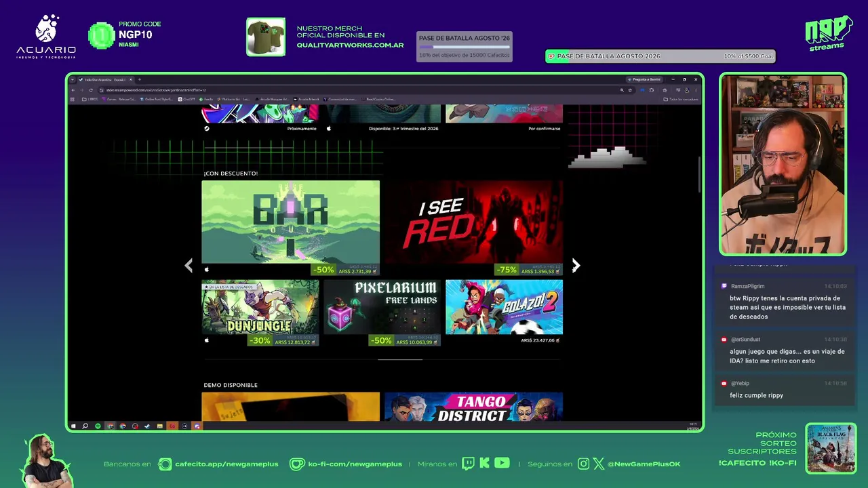Click the DEMO DISPONIBLE section heading
This screenshot has width=868, height=488.
(231, 385)
